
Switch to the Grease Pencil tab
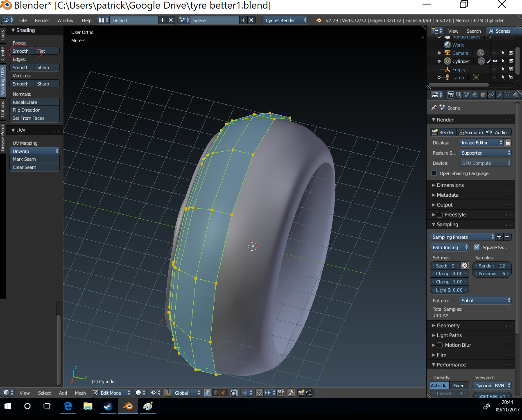click(2, 137)
